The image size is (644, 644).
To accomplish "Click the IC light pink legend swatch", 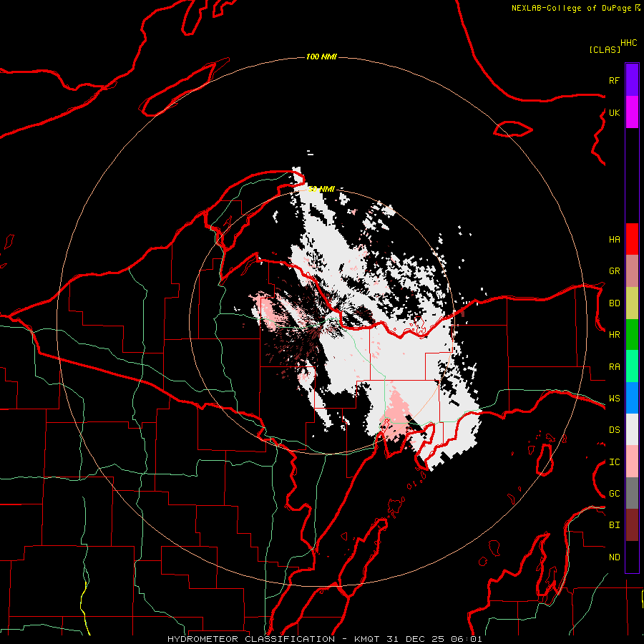I will point(632,462).
